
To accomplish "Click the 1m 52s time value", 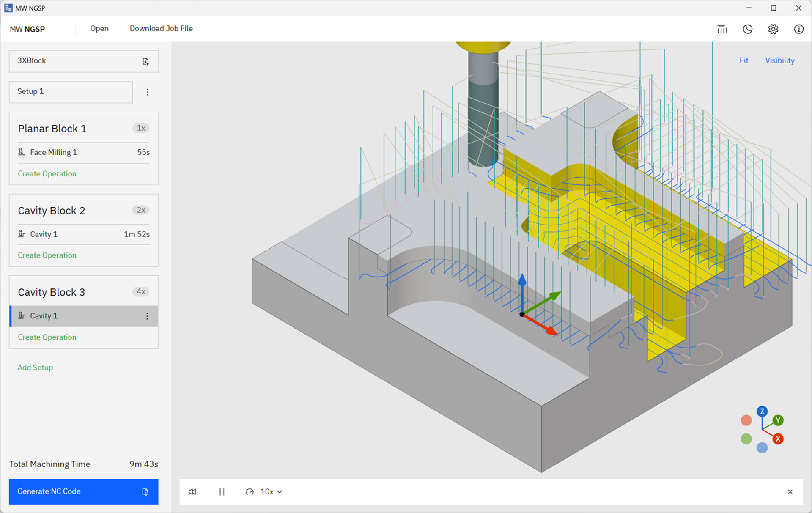I will pos(137,234).
